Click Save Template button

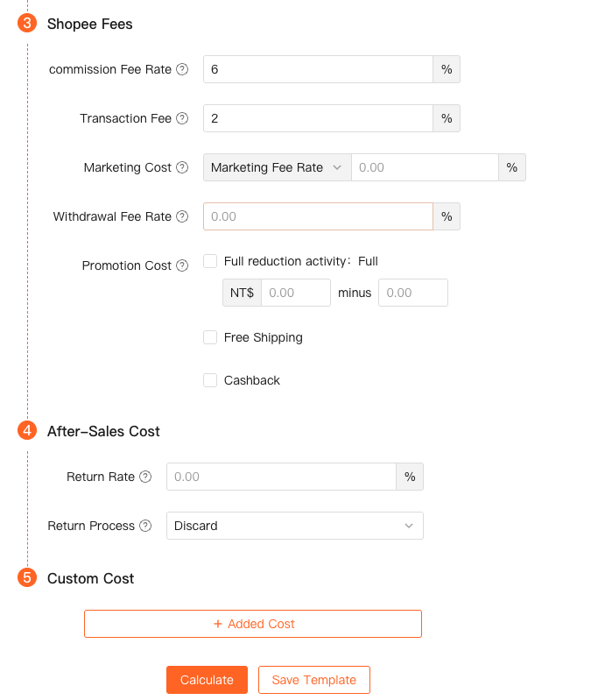(313, 680)
